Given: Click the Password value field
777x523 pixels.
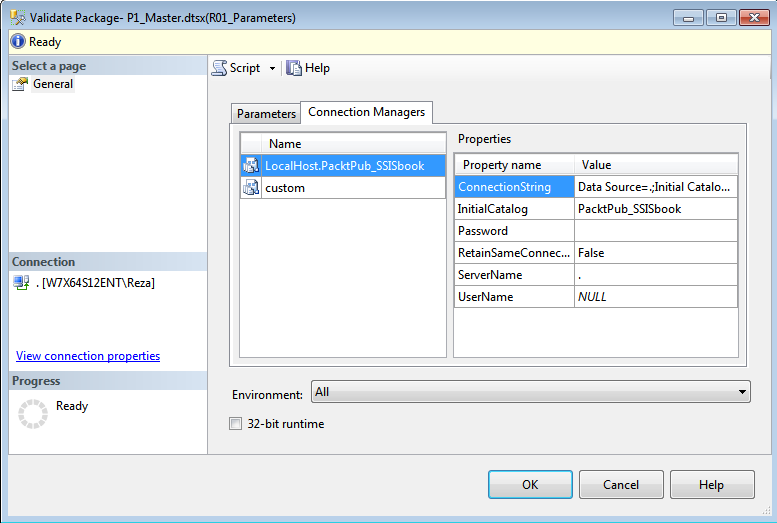Looking at the screenshot, I should pos(655,231).
